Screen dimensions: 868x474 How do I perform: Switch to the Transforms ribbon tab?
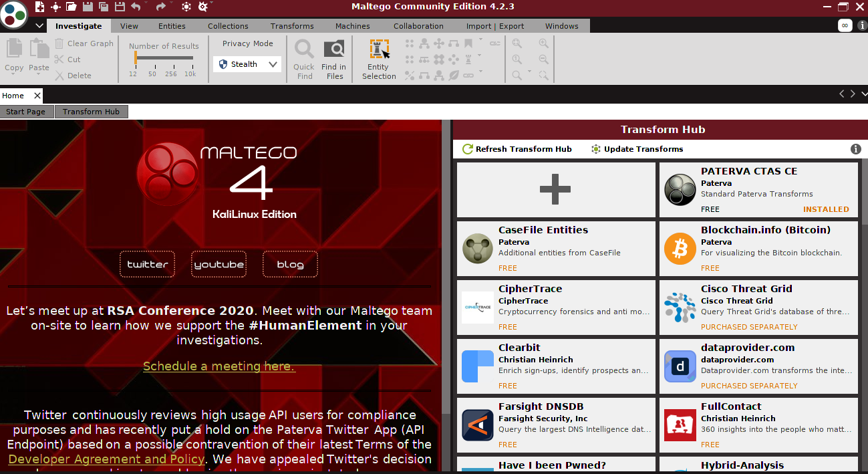pyautogui.click(x=292, y=26)
